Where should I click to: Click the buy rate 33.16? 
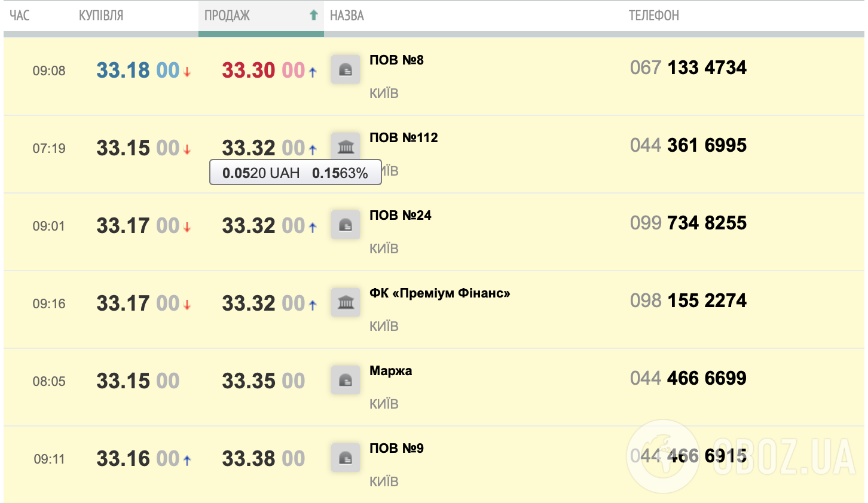click(137, 459)
